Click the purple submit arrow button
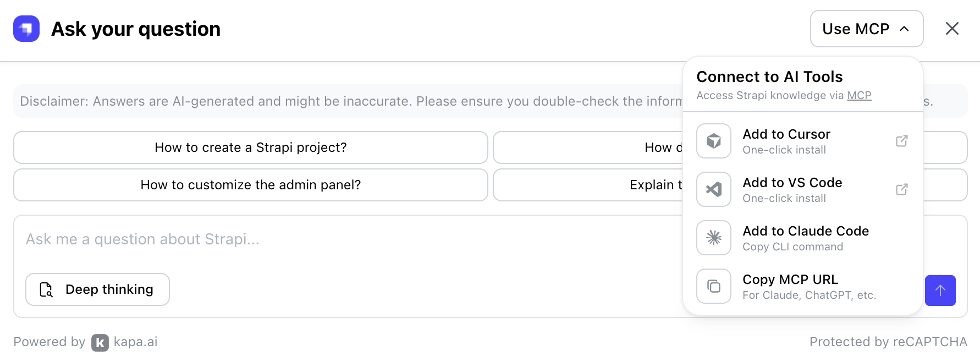Image resolution: width=980 pixels, height=361 pixels. [x=940, y=291]
